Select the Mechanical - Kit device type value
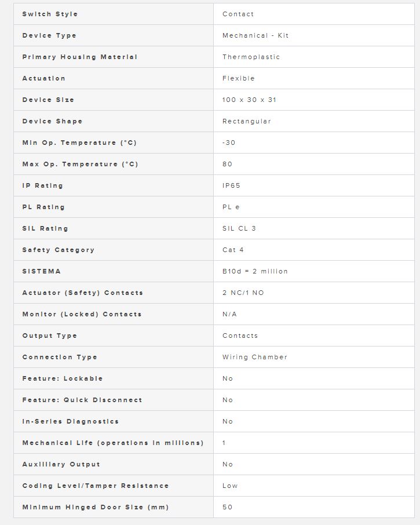The height and width of the screenshot is (525, 420). [x=255, y=35]
